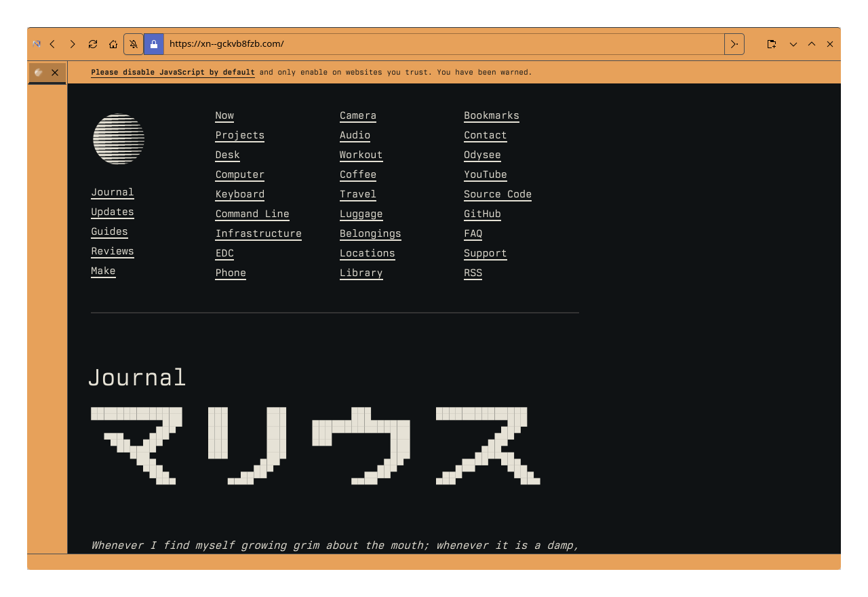868x597 pixels.
Task: Click the pixelated katakana title graphic
Action: tap(315, 446)
